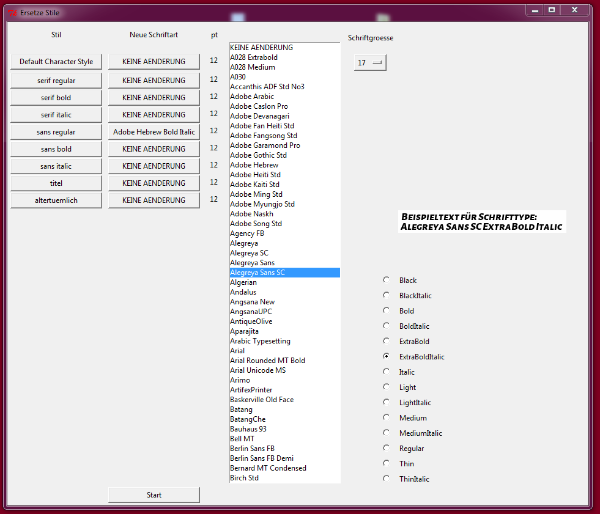Select the ThinItalic radio option
This screenshot has height=514, width=600.
pos(387,479)
